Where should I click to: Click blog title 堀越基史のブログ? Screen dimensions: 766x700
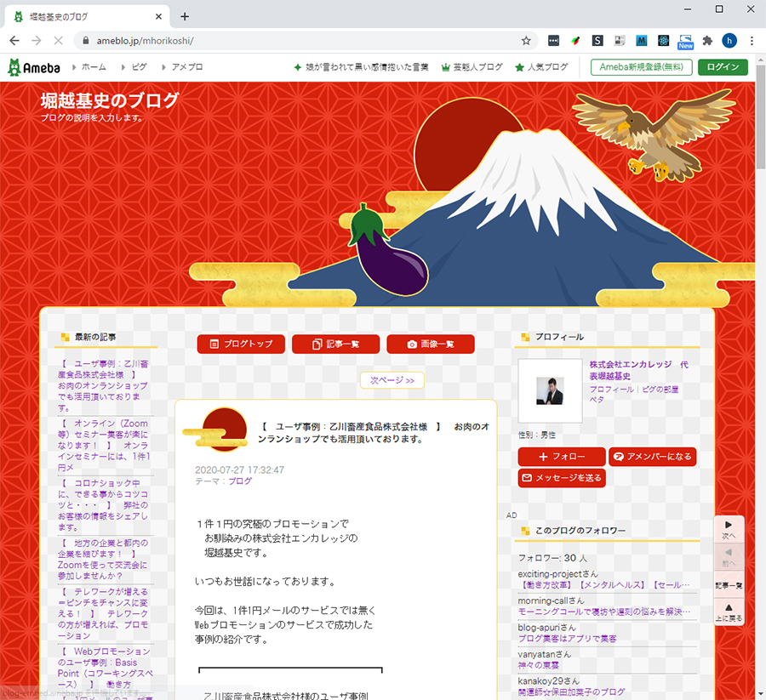pyautogui.click(x=110, y=100)
